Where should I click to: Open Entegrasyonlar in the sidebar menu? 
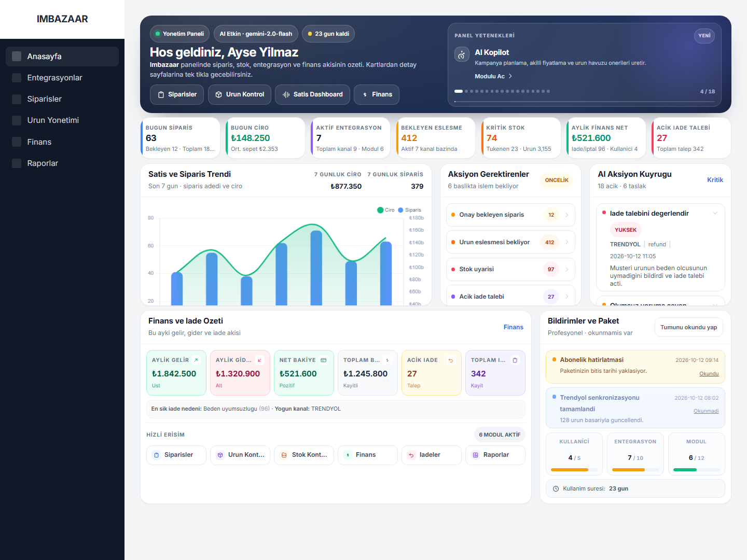pos(62,78)
